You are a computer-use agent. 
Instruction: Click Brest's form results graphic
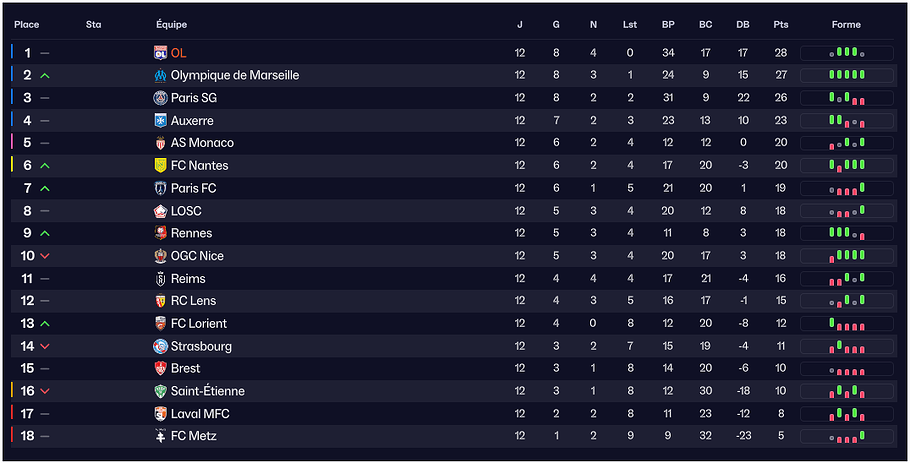click(x=846, y=369)
